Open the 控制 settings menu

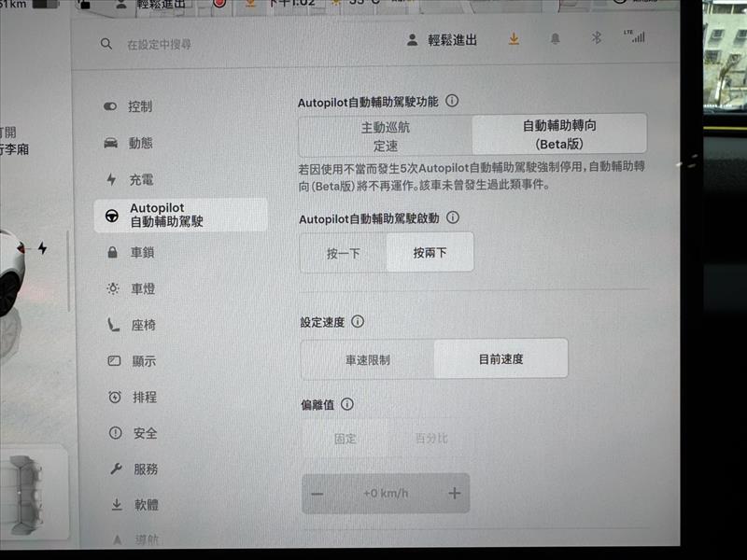140,106
